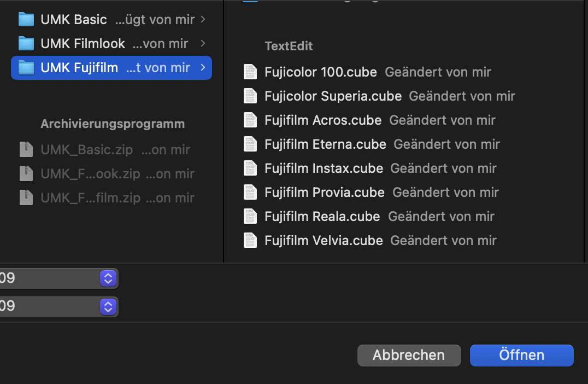Open the upper 09 popup stepper
The height and width of the screenshot is (384, 588).
(x=108, y=278)
